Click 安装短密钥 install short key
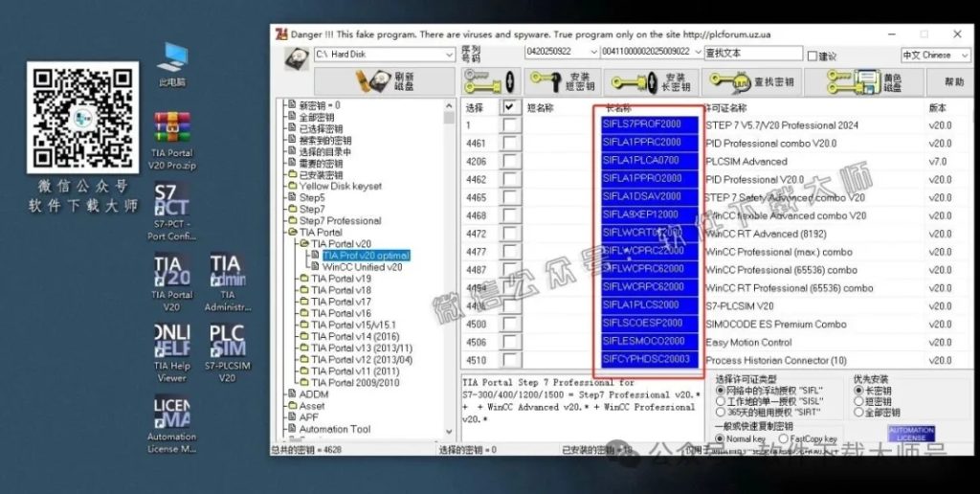 tap(562, 81)
